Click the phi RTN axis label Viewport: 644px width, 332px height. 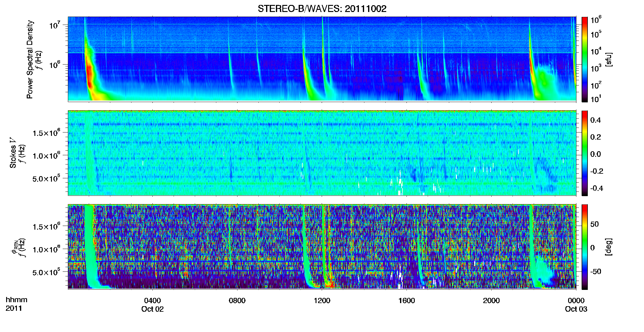[14, 248]
